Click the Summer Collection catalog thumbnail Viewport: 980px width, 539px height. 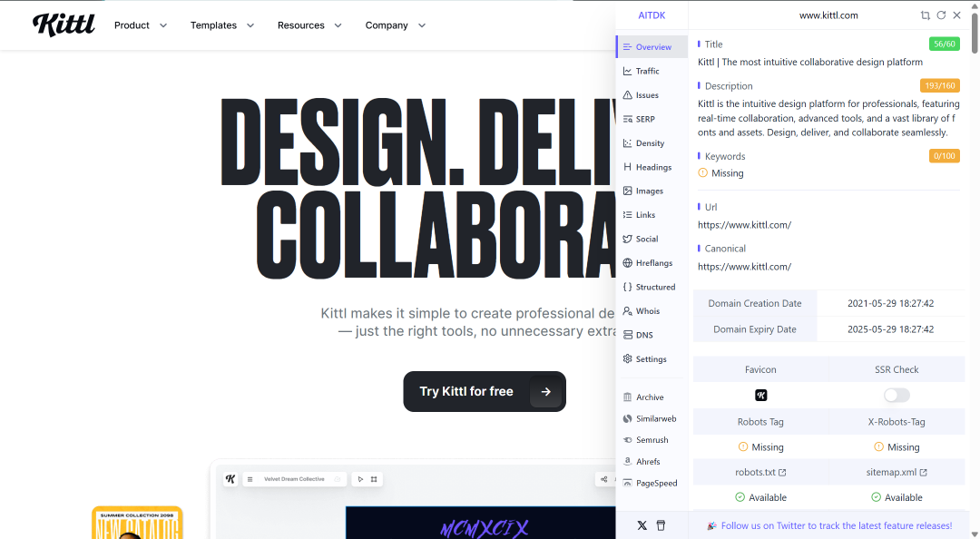[x=138, y=523]
